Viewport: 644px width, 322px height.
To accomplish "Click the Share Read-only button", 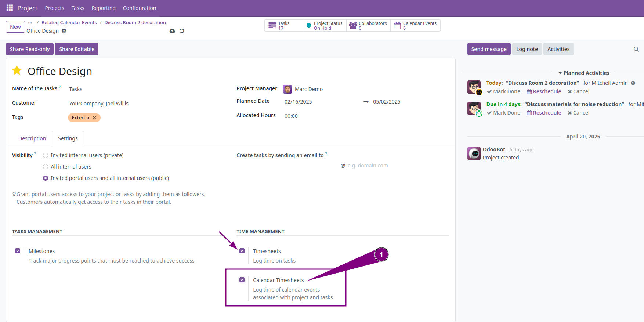I will [x=30, y=49].
